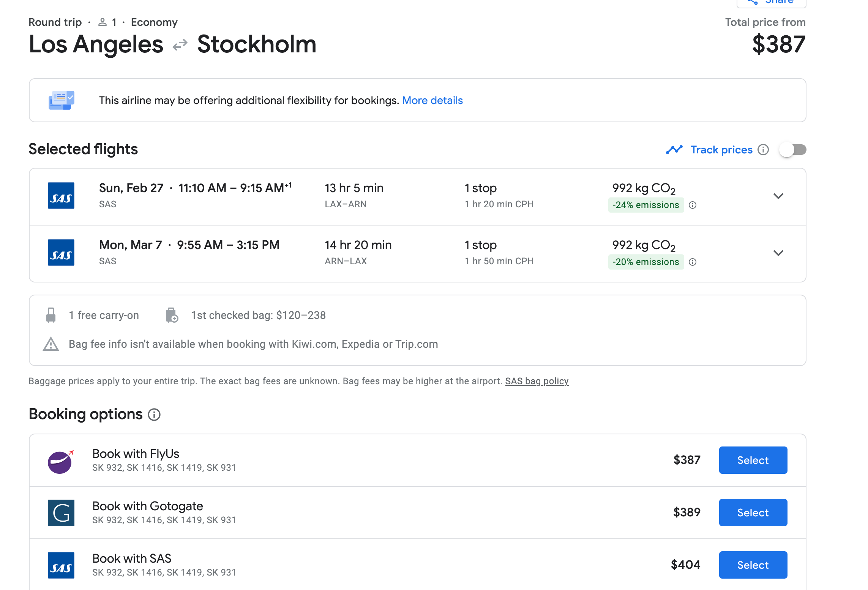Viewport: 868px width, 590px height.
Task: Enable the Track prices toggle
Action: 793,150
